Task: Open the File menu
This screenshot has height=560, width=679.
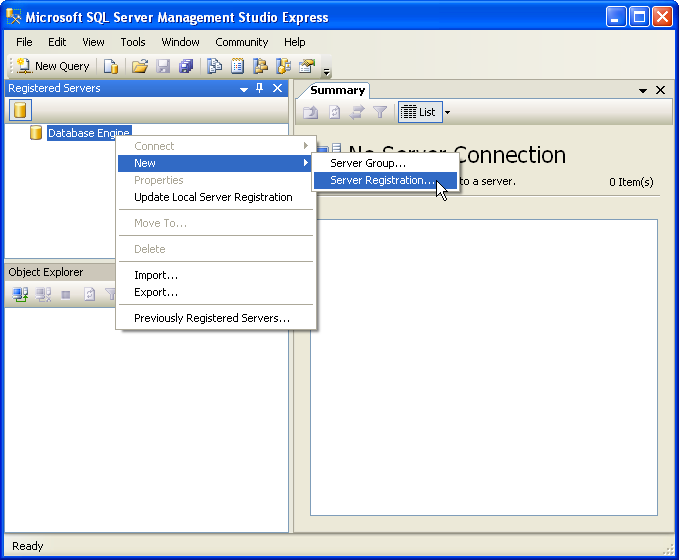Action: pos(24,42)
